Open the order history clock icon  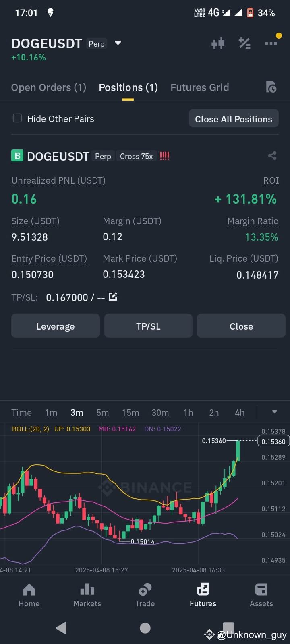coord(271,87)
